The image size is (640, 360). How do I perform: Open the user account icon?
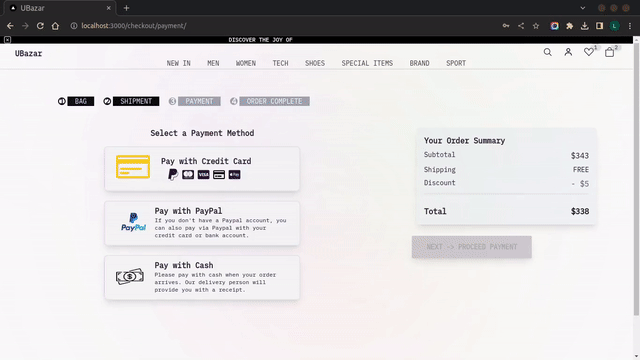click(568, 52)
